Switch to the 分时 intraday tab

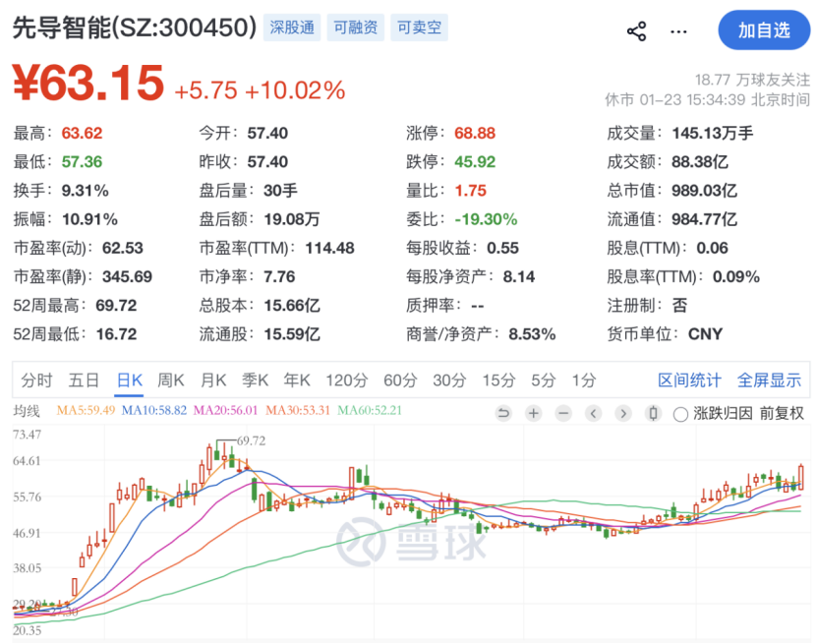32,378
